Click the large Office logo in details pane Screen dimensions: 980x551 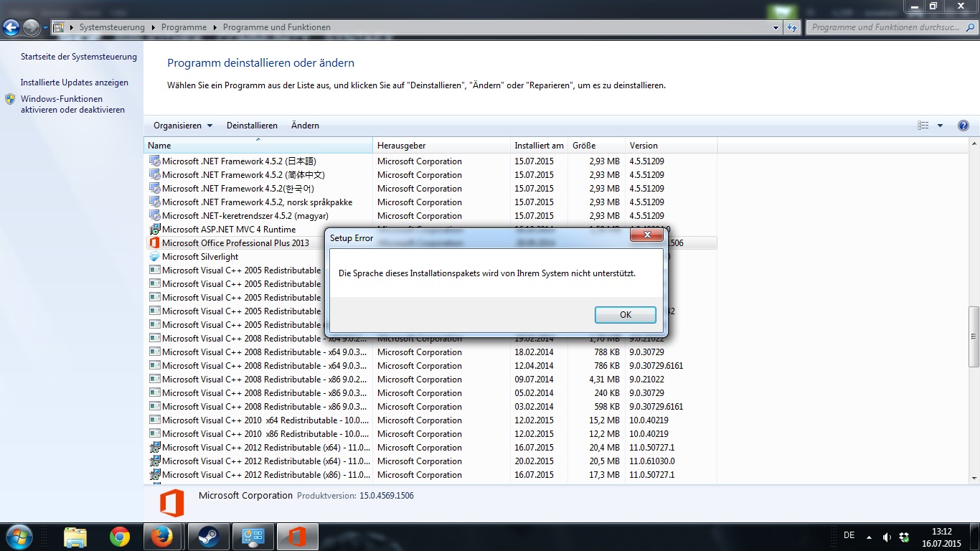[x=171, y=503]
